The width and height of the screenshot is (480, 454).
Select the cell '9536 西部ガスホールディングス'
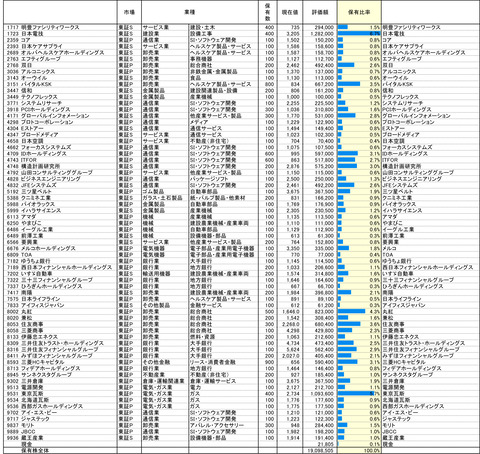pyautogui.click(x=60, y=407)
